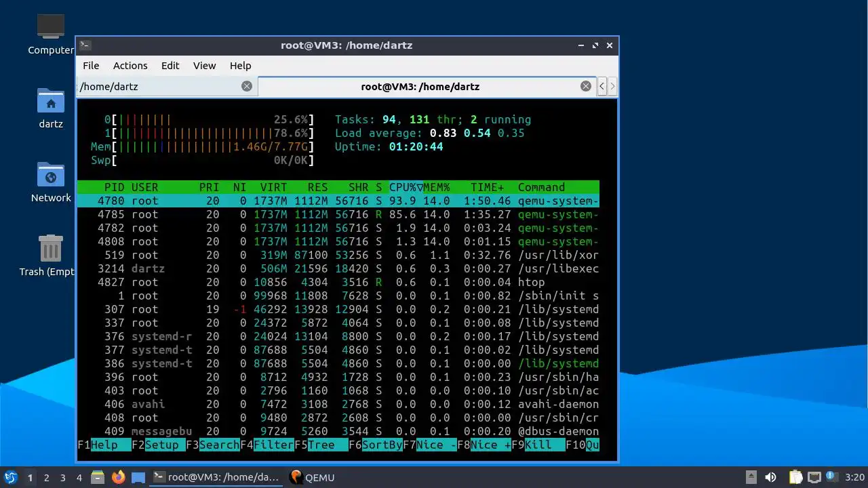
Task: Open the Trash desktop icon
Action: [x=51, y=249]
